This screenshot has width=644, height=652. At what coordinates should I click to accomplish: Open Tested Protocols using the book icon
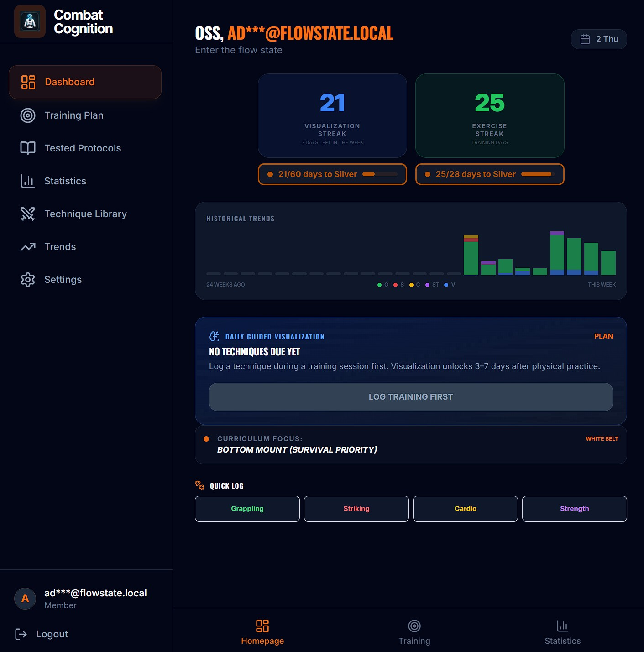(x=27, y=148)
